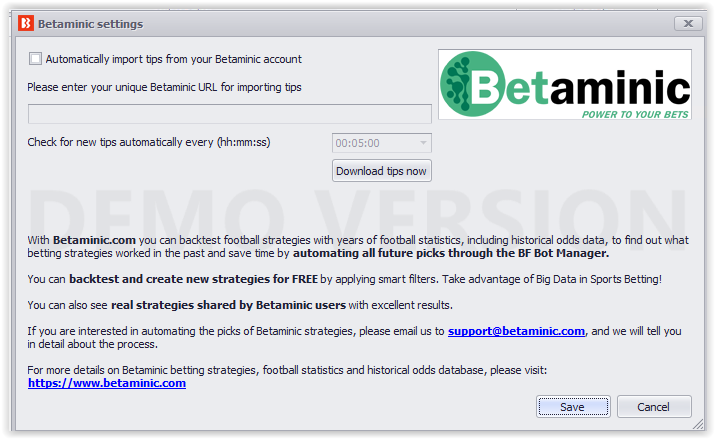Enable the automatic tip import checkbox
Image resolution: width=715 pixels, height=439 pixels.
point(35,59)
